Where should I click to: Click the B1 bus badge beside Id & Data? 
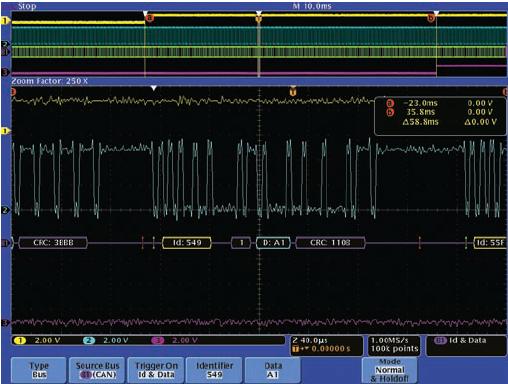point(440,340)
